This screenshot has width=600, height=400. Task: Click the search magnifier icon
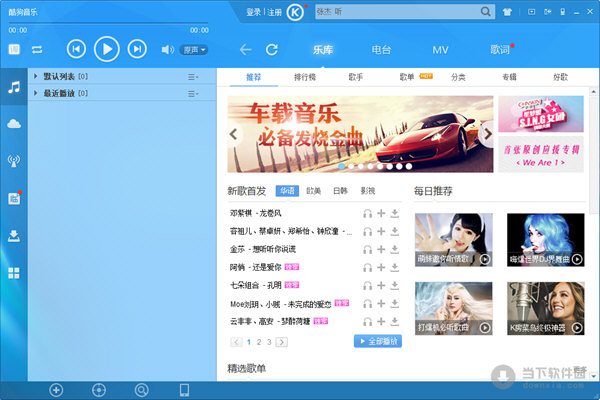click(486, 12)
